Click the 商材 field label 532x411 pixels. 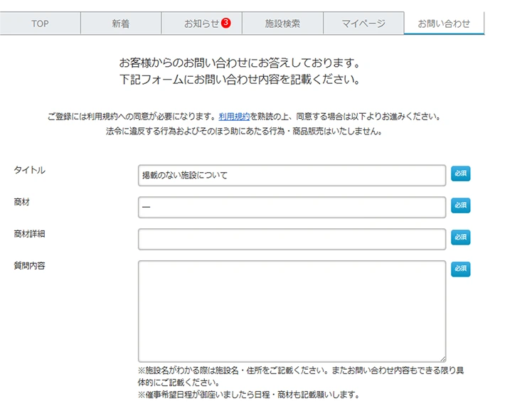point(22,202)
